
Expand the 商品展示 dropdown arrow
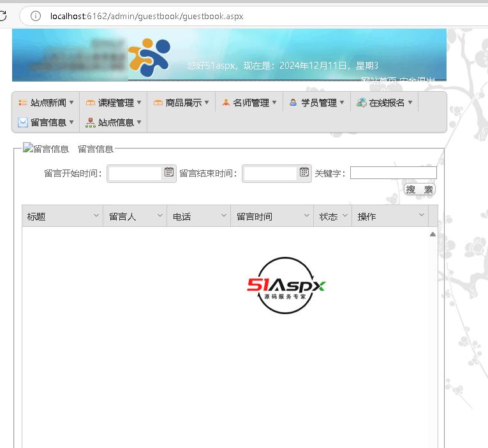point(207,102)
